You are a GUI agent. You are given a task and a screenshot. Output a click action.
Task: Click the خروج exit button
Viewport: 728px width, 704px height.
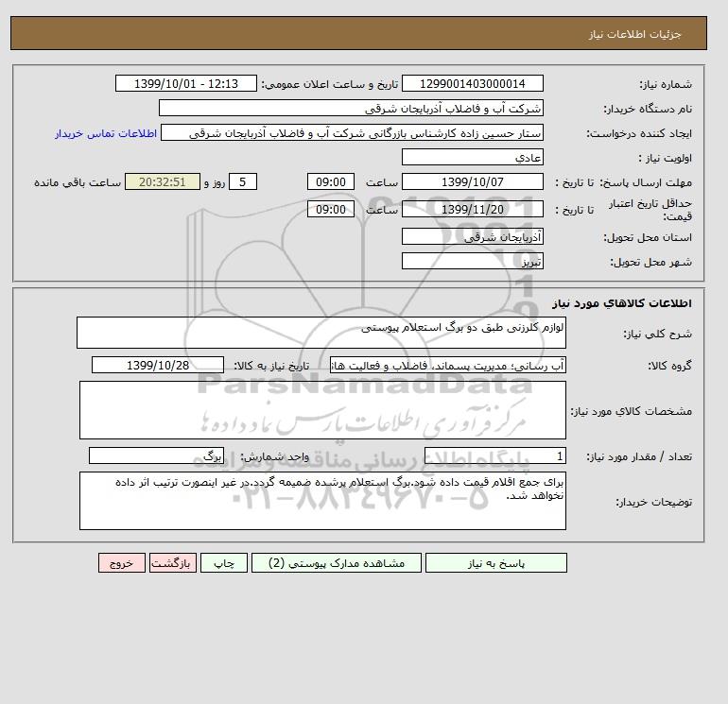(122, 562)
